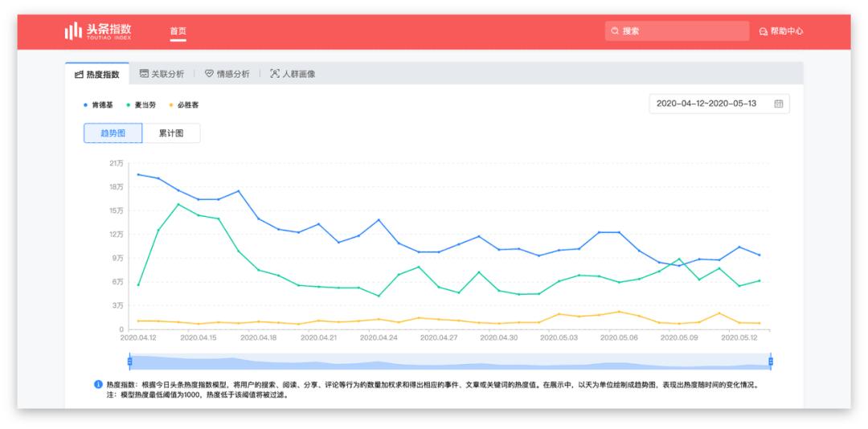Toggle 必胜客 series in legend
The image size is (868, 429).
[184, 104]
